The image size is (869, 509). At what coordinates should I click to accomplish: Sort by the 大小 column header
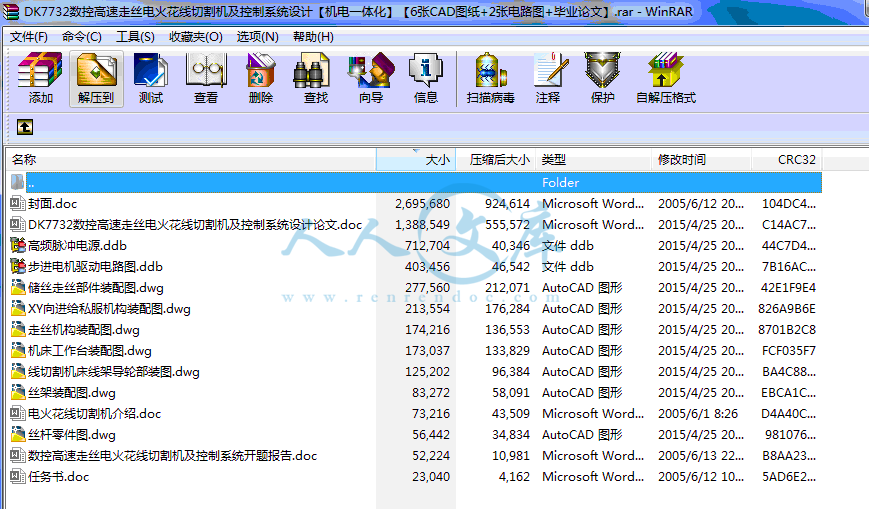pos(416,160)
